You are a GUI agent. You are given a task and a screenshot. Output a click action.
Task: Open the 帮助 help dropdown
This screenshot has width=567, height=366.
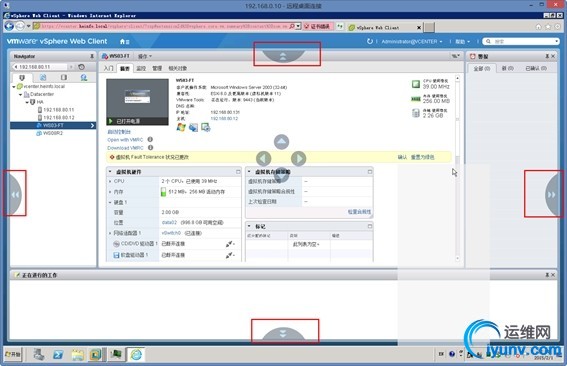(x=462, y=42)
